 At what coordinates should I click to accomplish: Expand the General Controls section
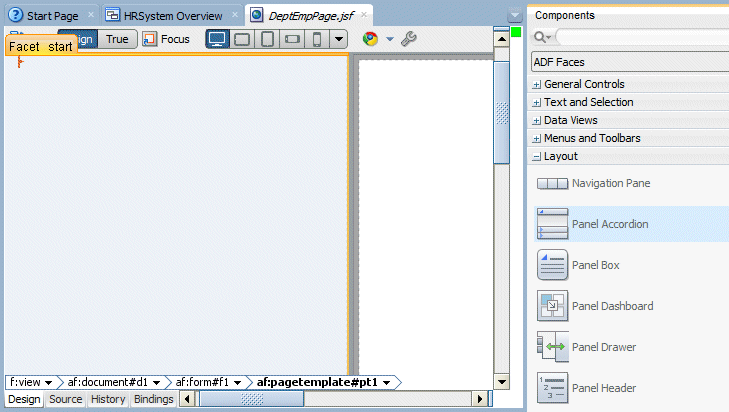click(537, 85)
